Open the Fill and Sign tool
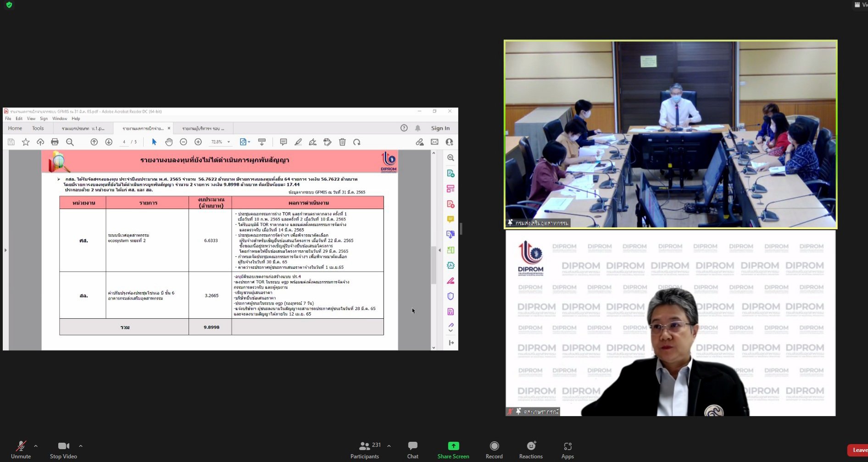 pos(313,142)
